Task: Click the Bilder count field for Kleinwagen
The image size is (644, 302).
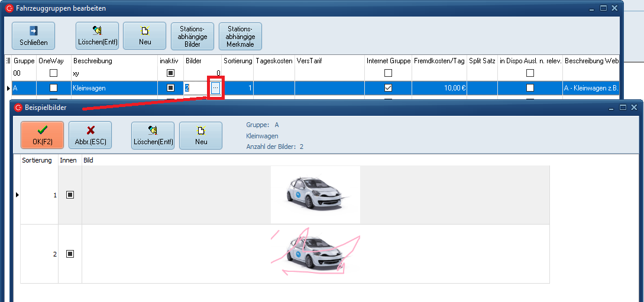Action: click(x=196, y=87)
